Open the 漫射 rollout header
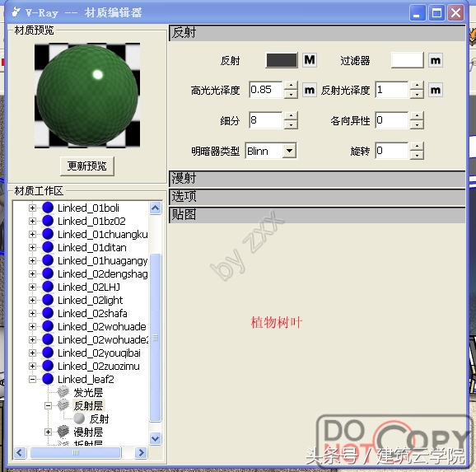 click(x=317, y=179)
